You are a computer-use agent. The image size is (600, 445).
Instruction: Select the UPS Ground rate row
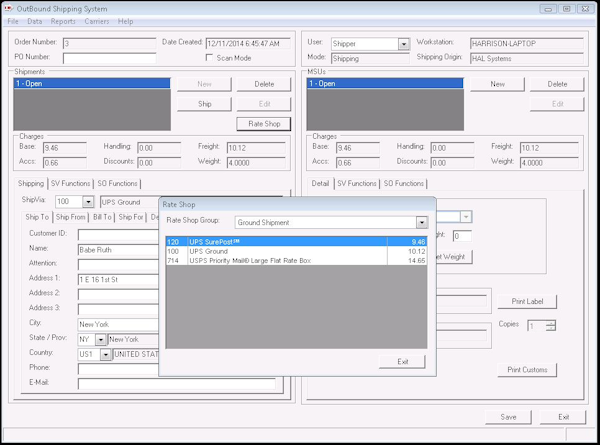coord(296,251)
